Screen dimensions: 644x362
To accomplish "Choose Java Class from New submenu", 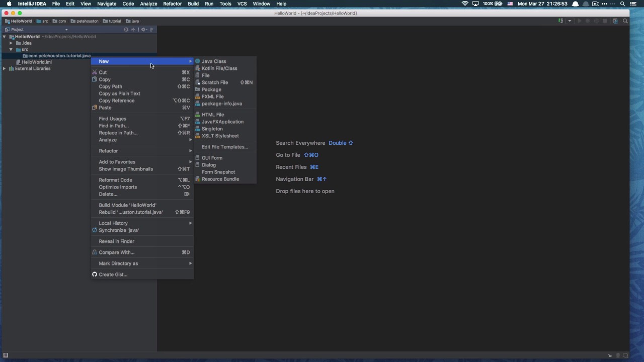I will (x=225, y=61).
